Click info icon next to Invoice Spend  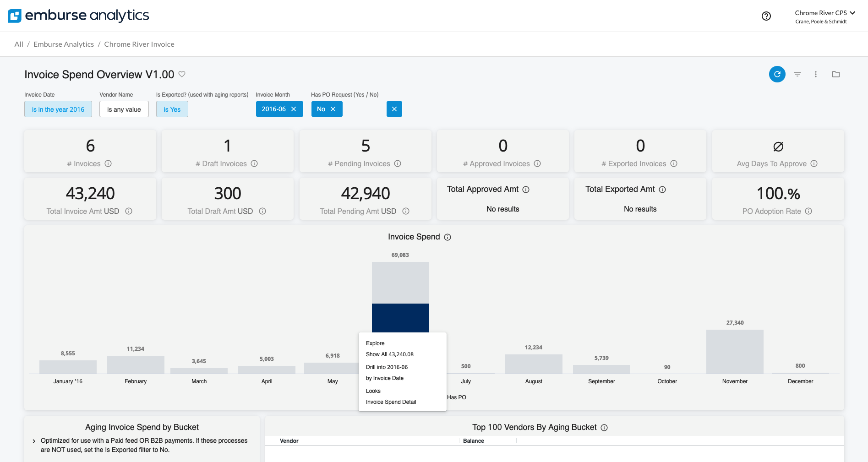[x=448, y=237]
